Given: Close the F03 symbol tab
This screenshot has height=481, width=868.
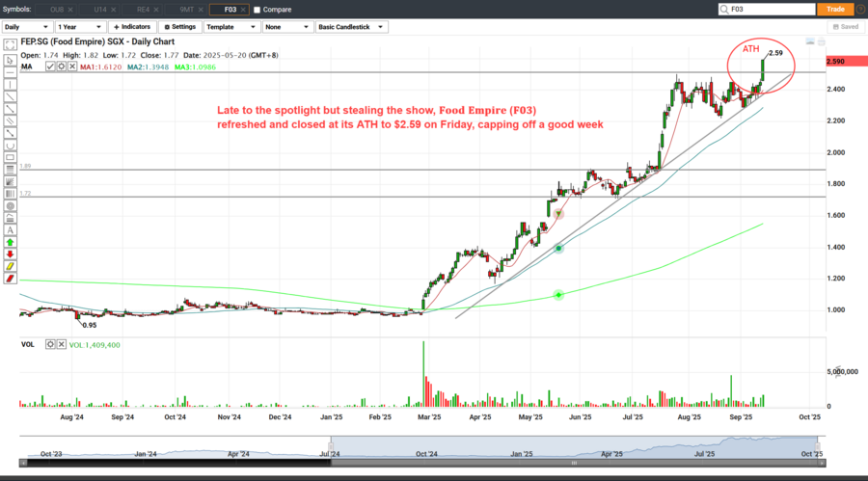Looking at the screenshot, I should pos(243,10).
